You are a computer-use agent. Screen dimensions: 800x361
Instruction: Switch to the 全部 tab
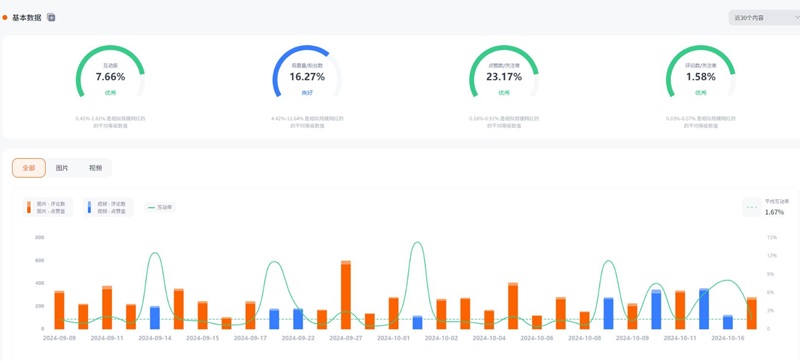29,168
